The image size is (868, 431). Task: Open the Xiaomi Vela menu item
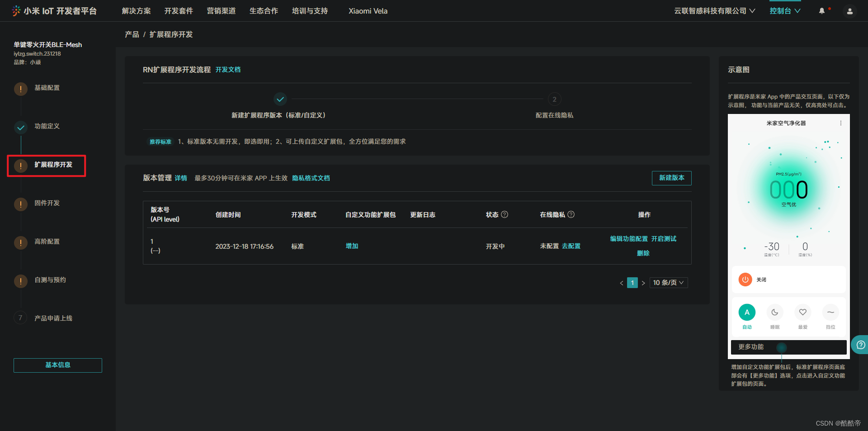(x=368, y=11)
